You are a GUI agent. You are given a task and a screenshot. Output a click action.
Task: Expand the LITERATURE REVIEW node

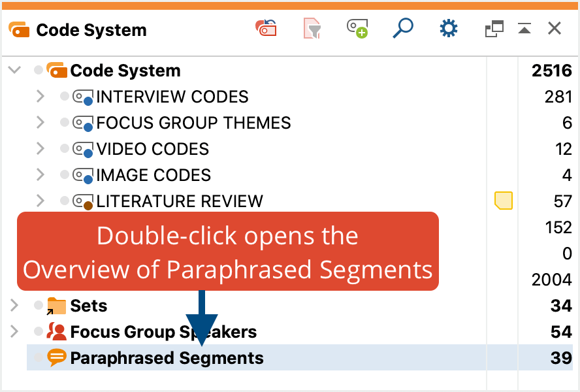[x=40, y=201]
